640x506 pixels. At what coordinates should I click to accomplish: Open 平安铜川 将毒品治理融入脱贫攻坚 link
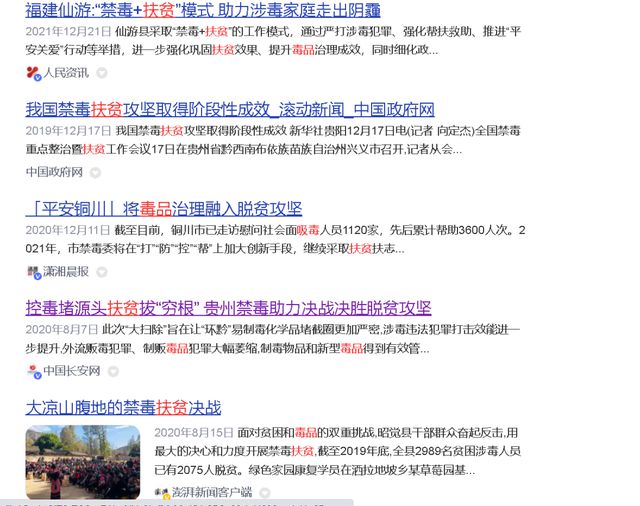pyautogui.click(x=164, y=209)
